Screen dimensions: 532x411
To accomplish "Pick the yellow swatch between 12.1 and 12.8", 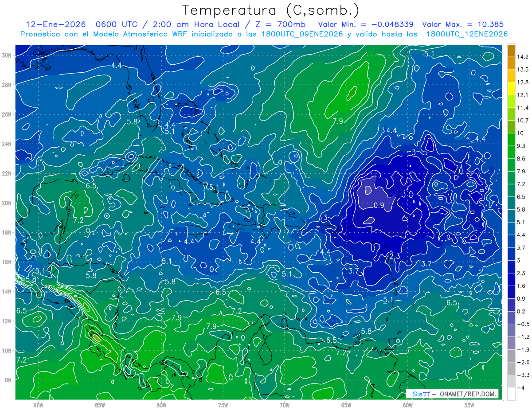I will [511, 89].
